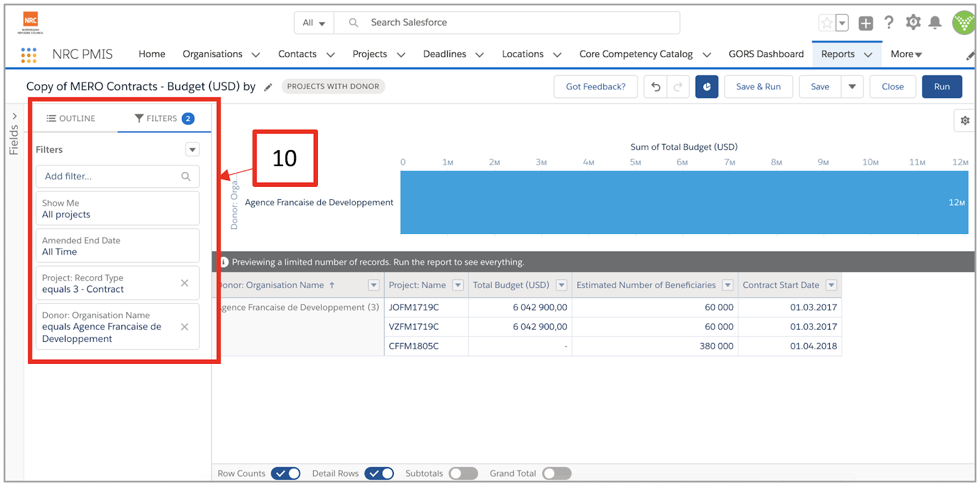Open the Notifications bell

click(x=935, y=23)
